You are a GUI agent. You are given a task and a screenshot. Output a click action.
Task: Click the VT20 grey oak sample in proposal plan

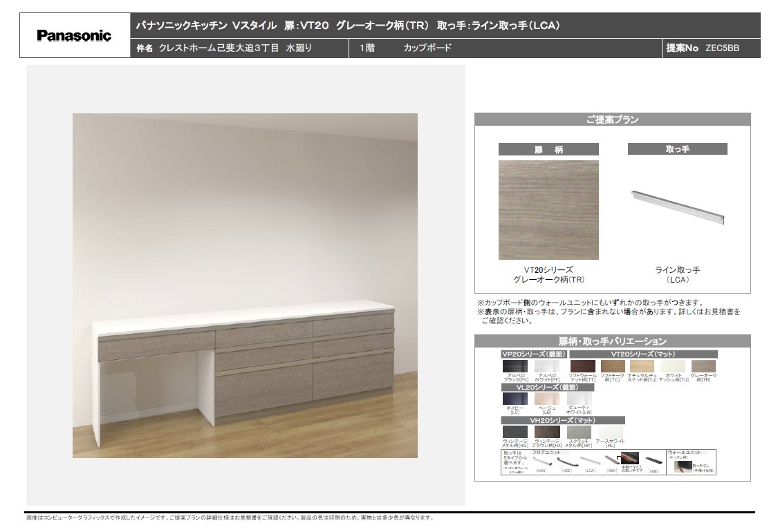click(x=548, y=210)
